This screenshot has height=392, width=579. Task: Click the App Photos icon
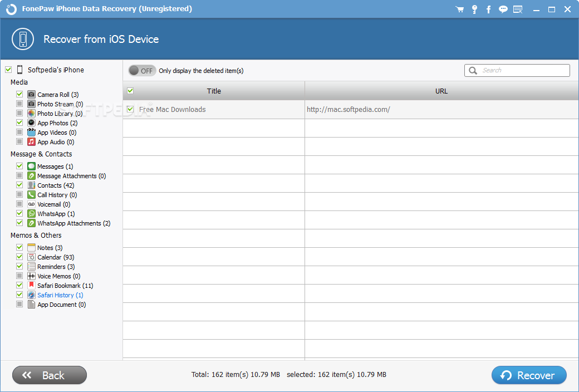point(31,122)
